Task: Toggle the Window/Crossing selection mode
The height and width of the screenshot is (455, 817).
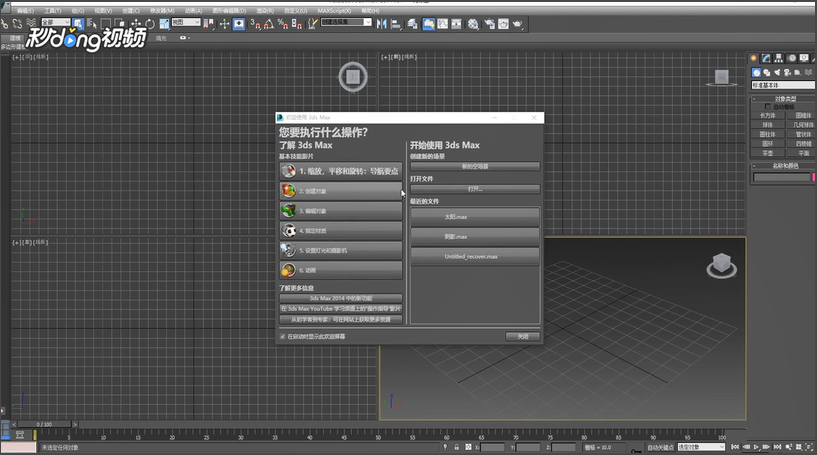Action: pos(120,23)
